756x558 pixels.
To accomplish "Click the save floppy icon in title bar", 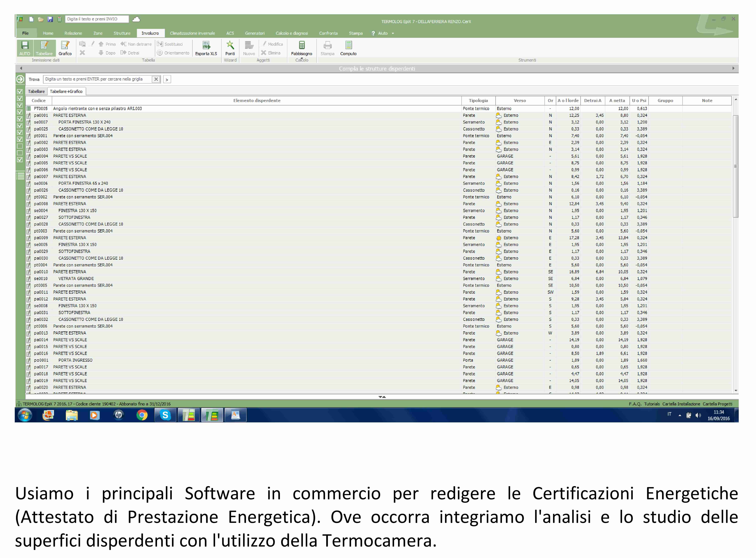I will tap(50, 19).
